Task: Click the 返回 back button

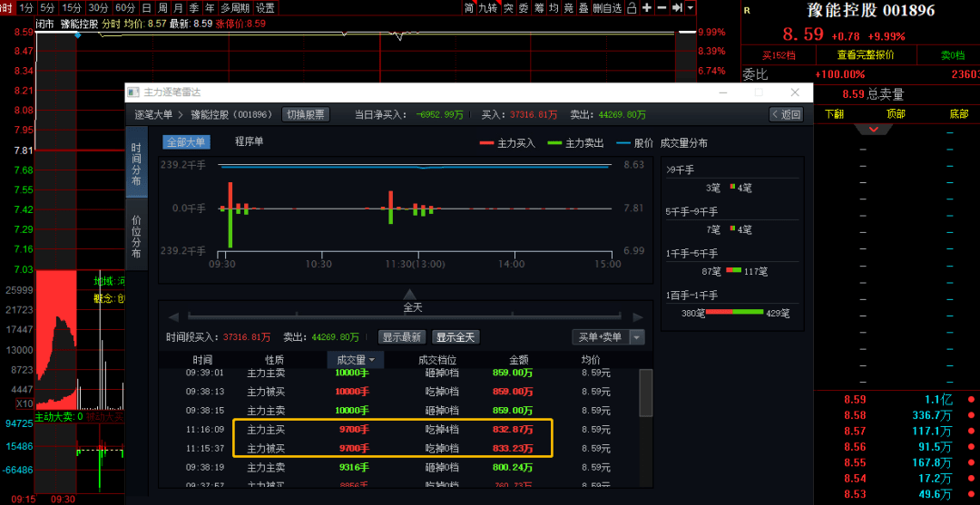Action: pos(786,115)
